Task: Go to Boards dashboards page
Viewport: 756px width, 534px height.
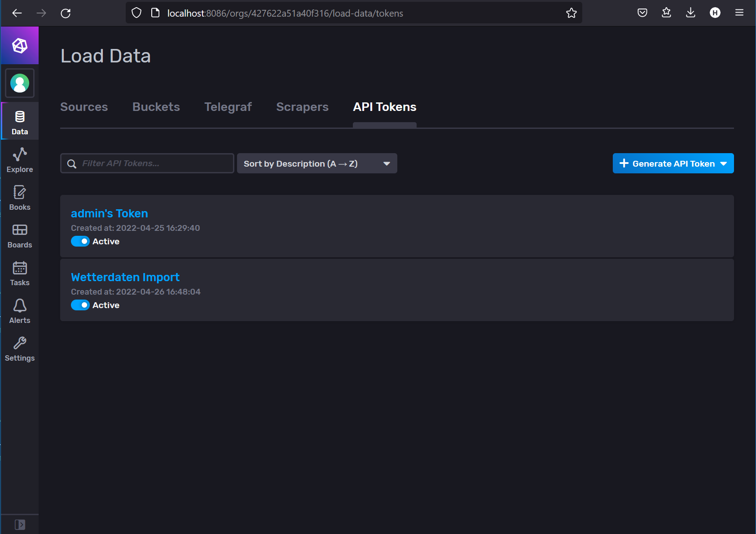Action: tap(20, 235)
